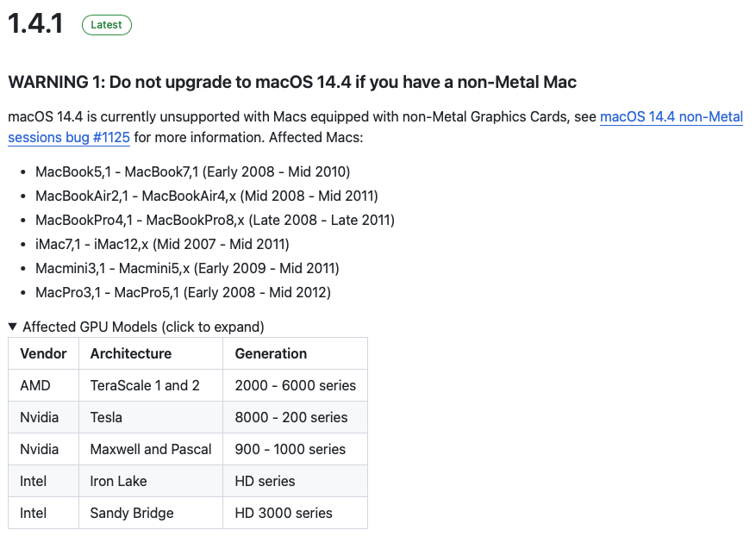Click the Architecture column header
Screen dimensions: 756x536
(151, 353)
